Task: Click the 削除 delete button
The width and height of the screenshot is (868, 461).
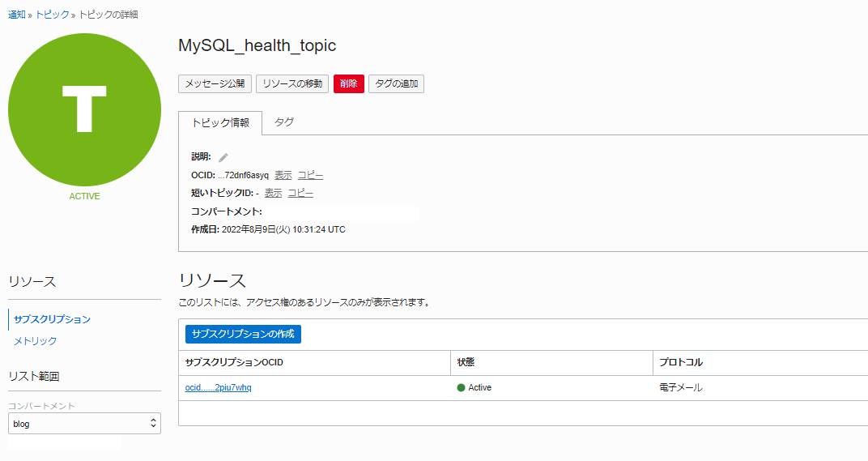Action: click(x=349, y=83)
